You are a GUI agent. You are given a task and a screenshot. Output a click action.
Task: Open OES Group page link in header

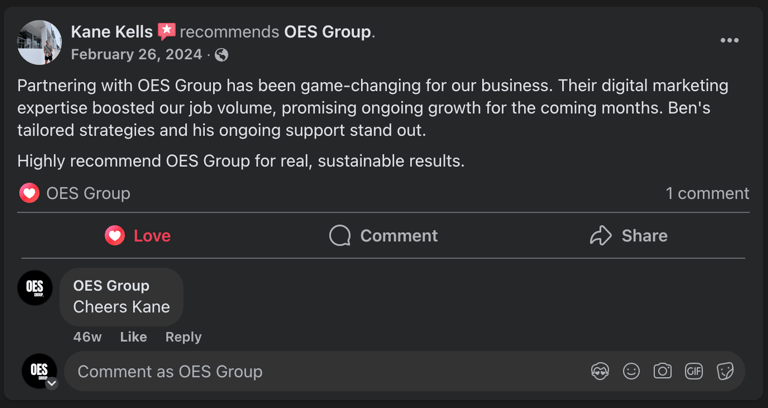click(x=327, y=32)
